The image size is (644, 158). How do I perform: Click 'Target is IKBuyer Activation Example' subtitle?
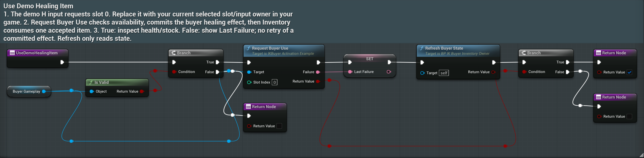283,54
